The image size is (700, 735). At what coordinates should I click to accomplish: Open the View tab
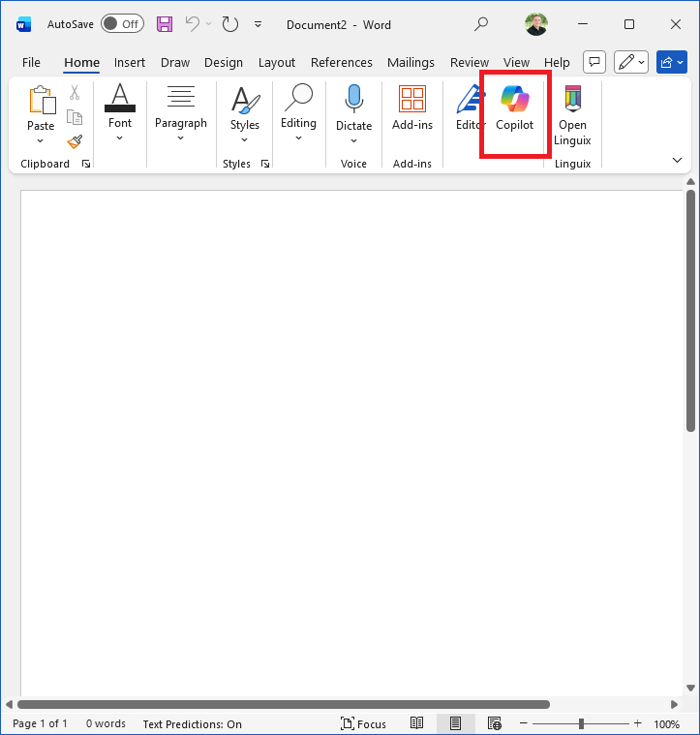pyautogui.click(x=516, y=62)
